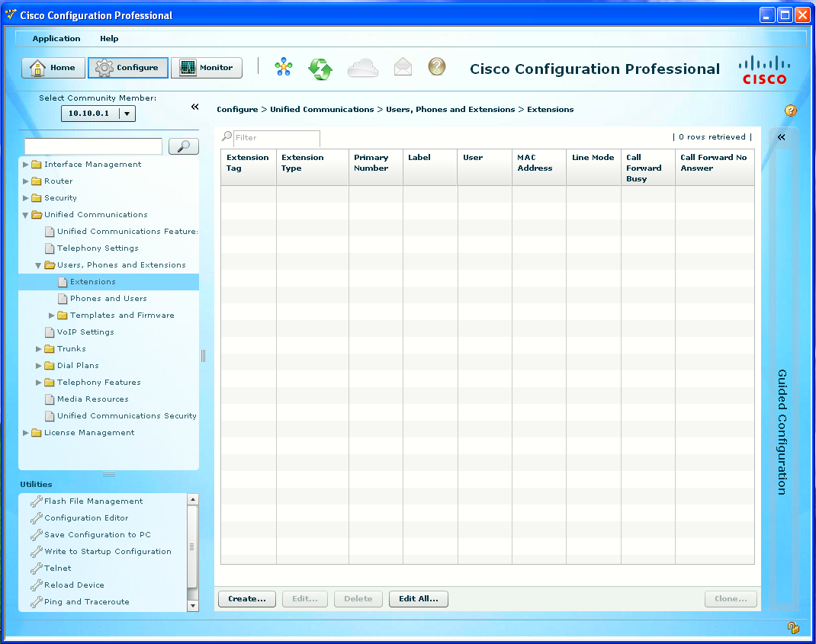Sort by Extension Tag column header
The height and width of the screenshot is (644, 816).
(249, 168)
